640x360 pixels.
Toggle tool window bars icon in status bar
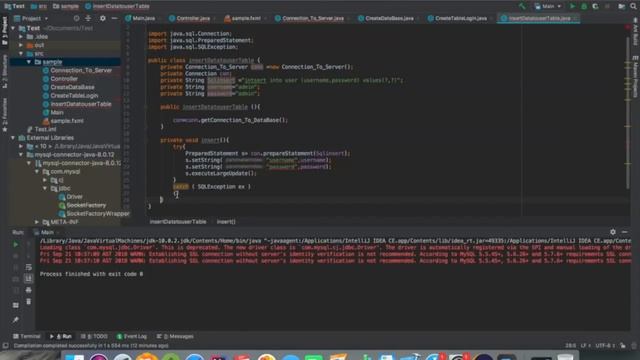(x=5, y=346)
